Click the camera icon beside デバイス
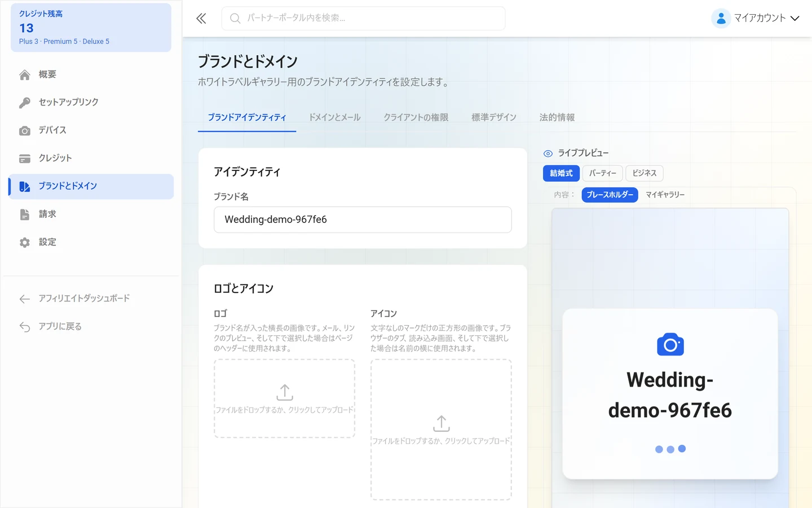This screenshot has height=508, width=812. [25, 130]
